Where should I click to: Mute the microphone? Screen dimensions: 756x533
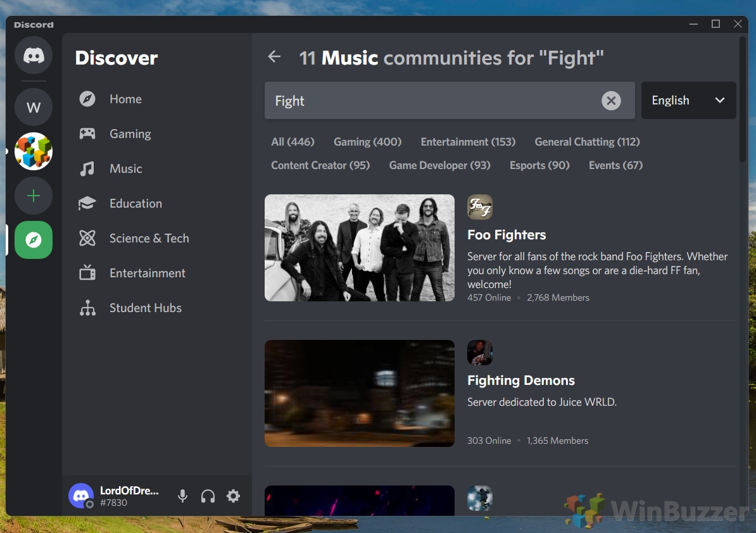[x=182, y=496]
